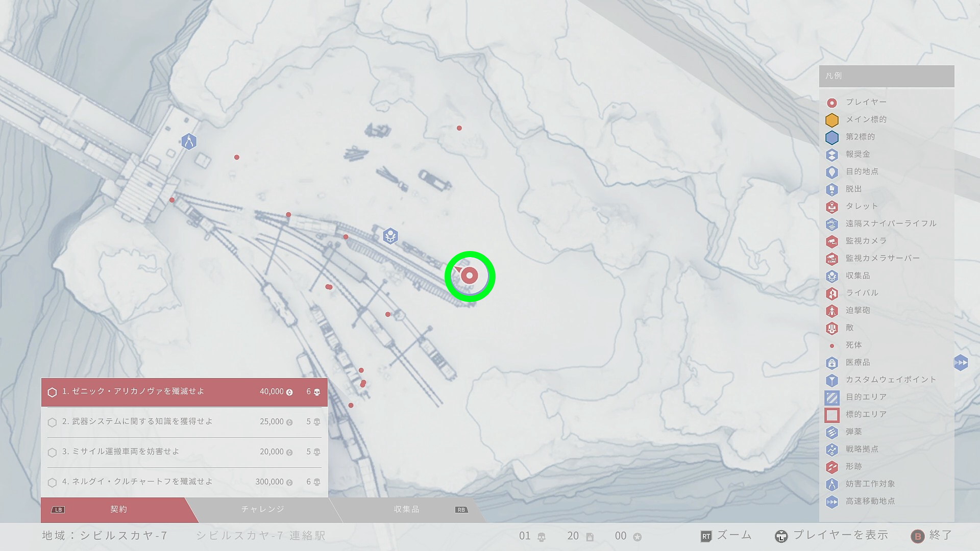Click the red player position marker
980x551 pixels.
click(469, 276)
